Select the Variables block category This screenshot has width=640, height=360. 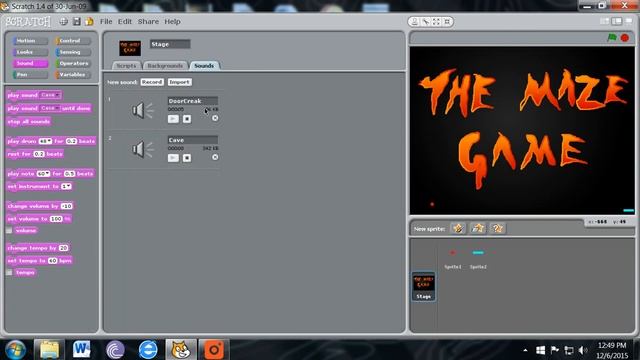[x=73, y=75]
